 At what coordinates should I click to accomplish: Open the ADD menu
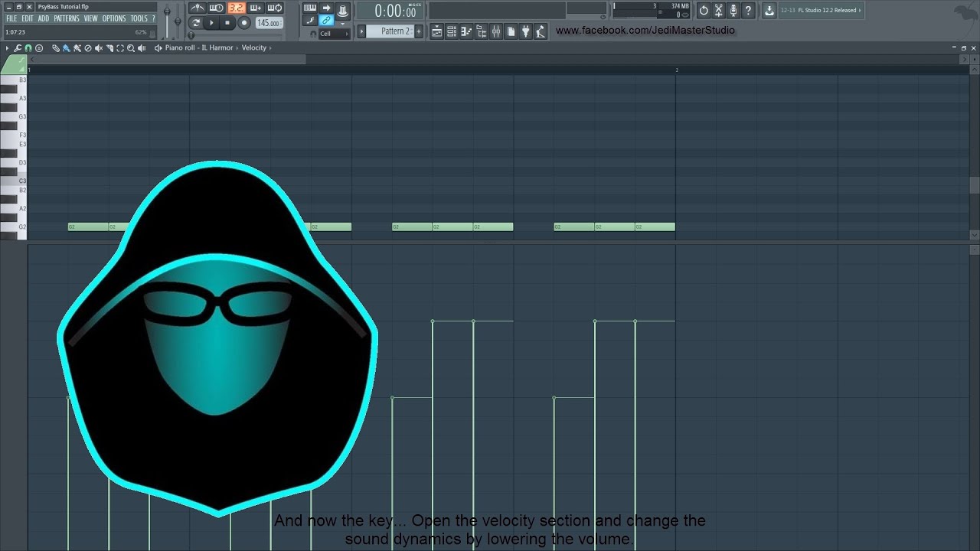pyautogui.click(x=44, y=18)
